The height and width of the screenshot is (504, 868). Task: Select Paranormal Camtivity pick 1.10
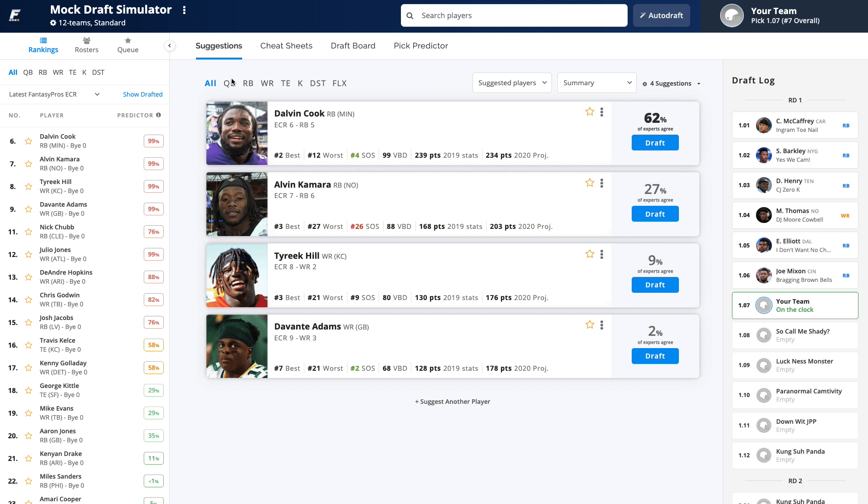tap(795, 395)
